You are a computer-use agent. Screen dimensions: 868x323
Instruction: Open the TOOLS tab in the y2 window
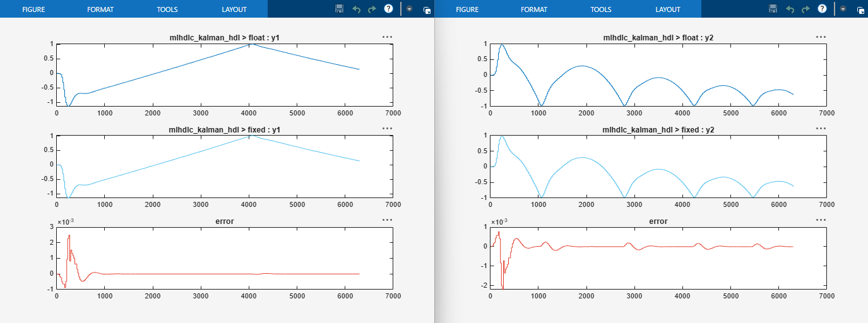point(601,9)
